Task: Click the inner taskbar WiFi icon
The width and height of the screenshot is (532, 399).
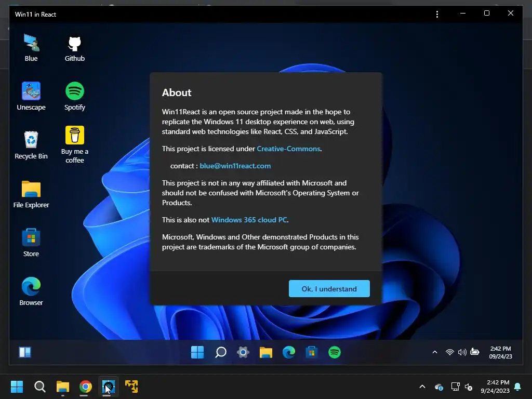Action: [x=449, y=352]
